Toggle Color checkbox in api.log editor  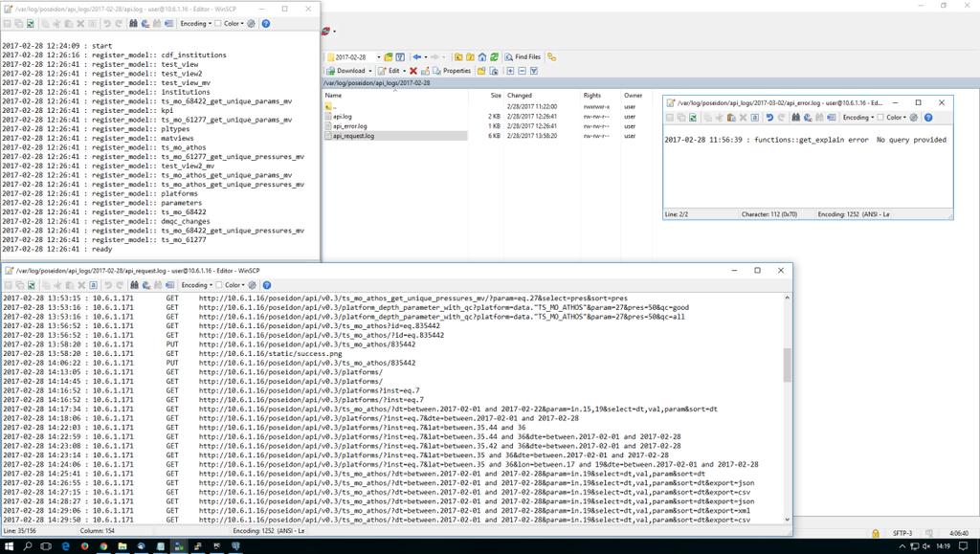click(x=218, y=24)
